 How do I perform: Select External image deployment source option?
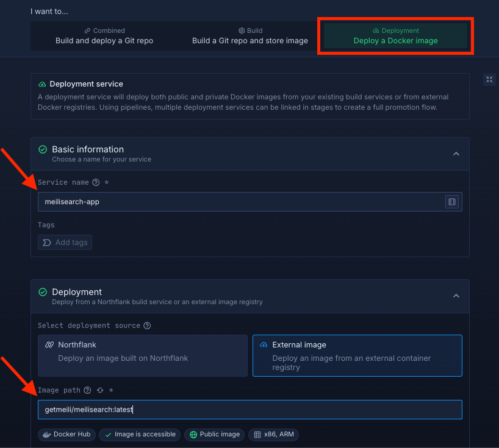pyautogui.click(x=357, y=355)
